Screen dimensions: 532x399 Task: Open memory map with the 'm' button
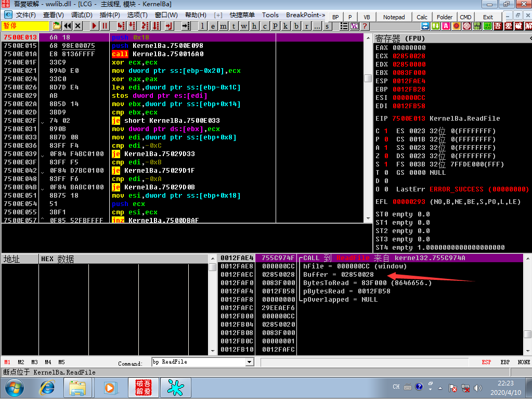[223, 26]
